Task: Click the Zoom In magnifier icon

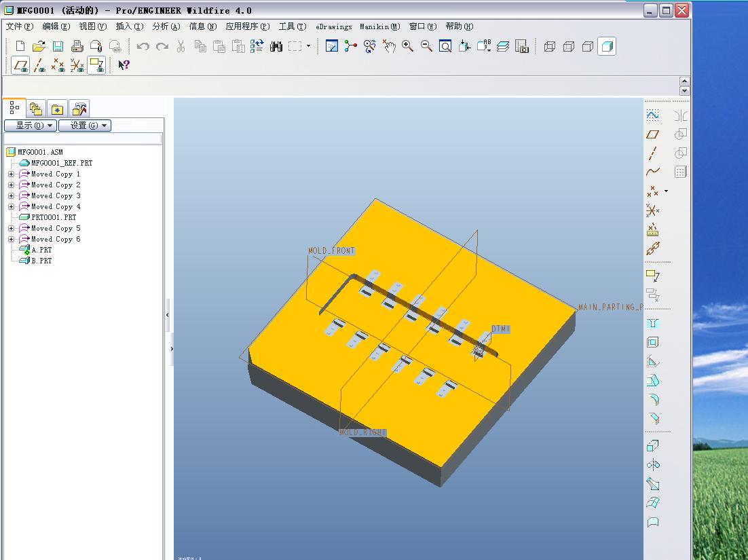Action: point(407,46)
